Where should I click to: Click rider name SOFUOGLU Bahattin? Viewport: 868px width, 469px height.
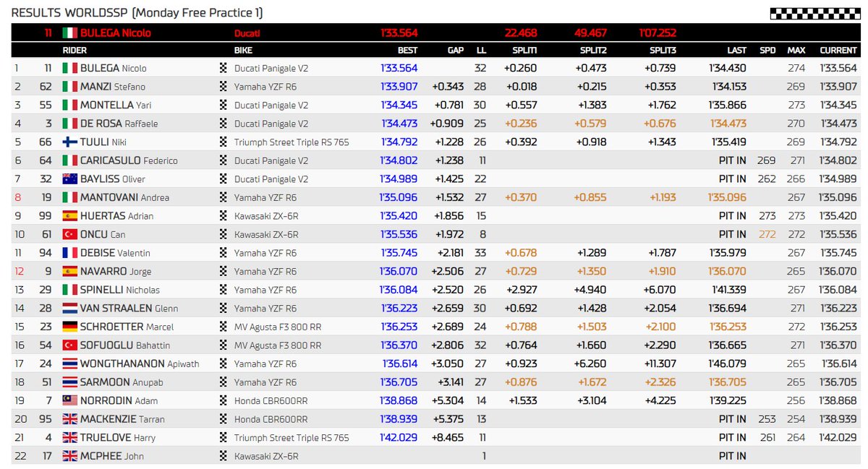(124, 345)
